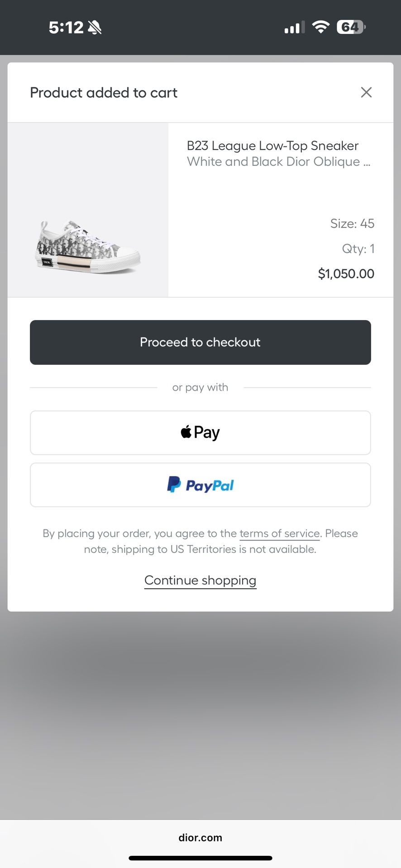Tap the B23 sneaker product thumbnail
The width and height of the screenshot is (401, 868).
click(88, 246)
